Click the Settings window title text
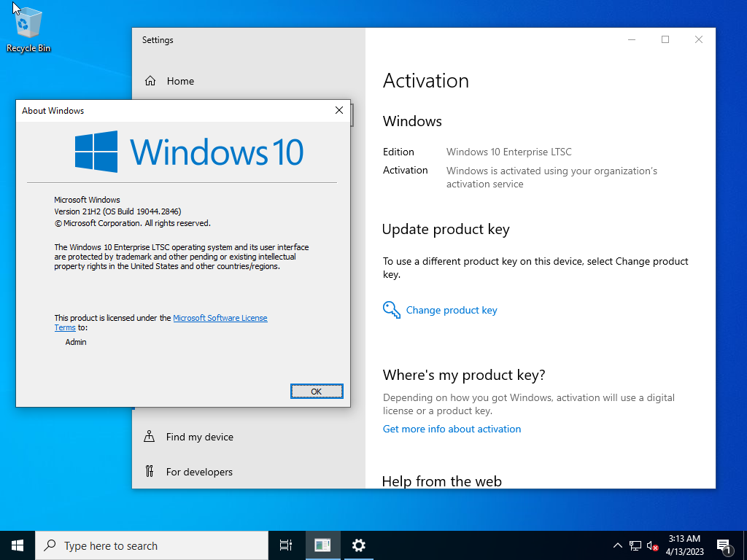 click(x=158, y=40)
